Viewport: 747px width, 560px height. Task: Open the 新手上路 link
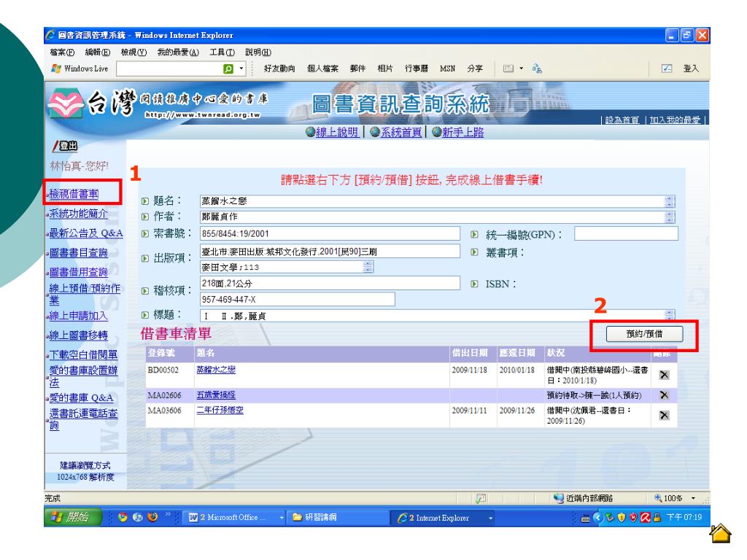tap(462, 133)
